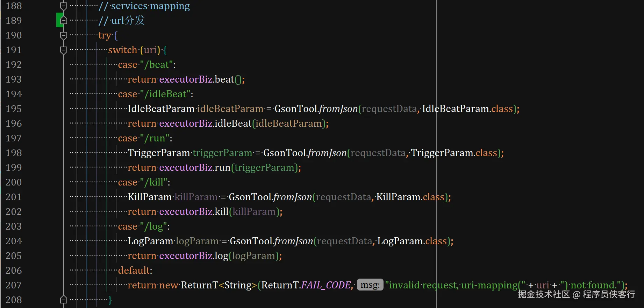Click "ReturnT<String>" on line 207
Viewport: 644px width, 308px height.
[x=219, y=285]
